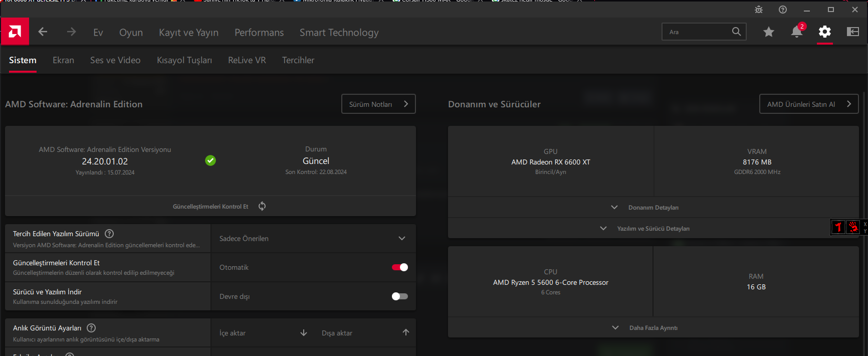The height and width of the screenshot is (356, 868).
Task: Click AMD Radeon RX 6600 XT text
Action: coord(551,162)
